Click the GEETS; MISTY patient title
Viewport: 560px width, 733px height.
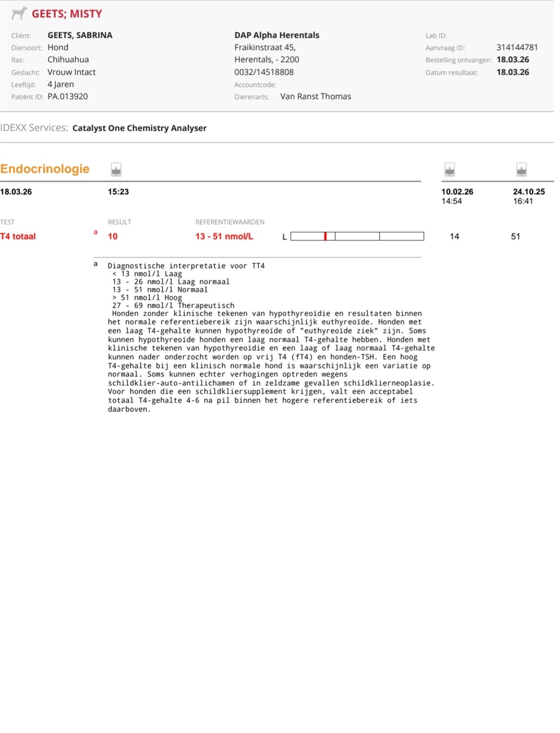click(x=67, y=14)
